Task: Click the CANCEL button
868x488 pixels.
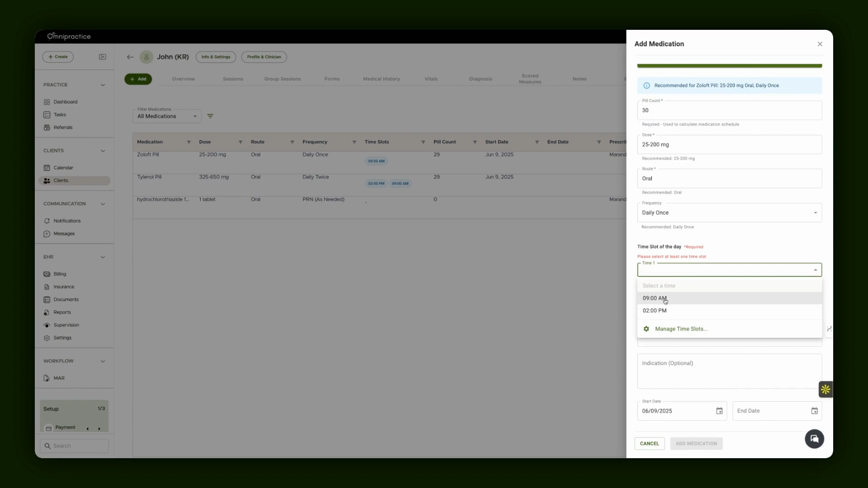Action: pyautogui.click(x=649, y=443)
